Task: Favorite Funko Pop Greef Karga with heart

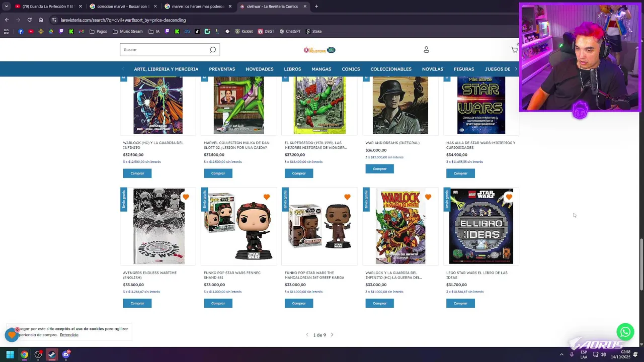Action: coord(347,197)
